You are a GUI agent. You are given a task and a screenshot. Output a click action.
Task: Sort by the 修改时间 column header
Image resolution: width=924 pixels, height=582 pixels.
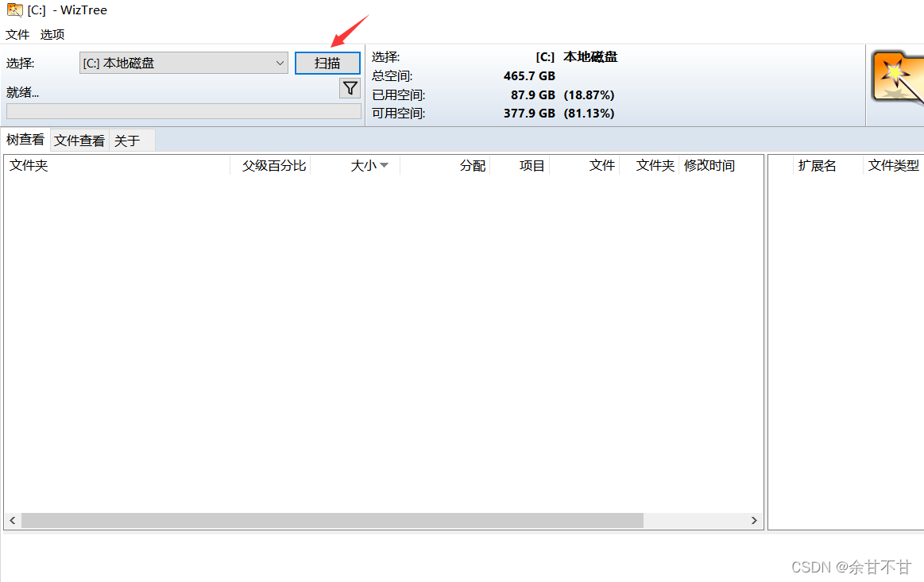[x=721, y=165]
